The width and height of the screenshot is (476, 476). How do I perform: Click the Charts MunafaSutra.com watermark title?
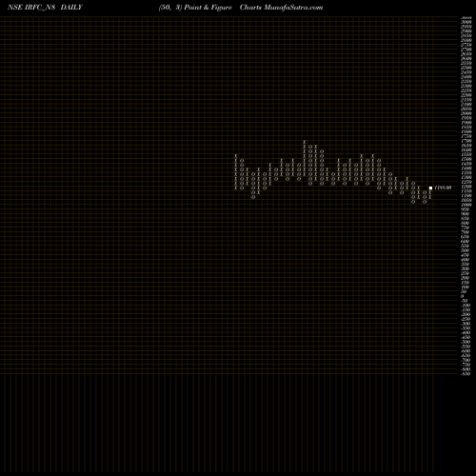click(281, 8)
